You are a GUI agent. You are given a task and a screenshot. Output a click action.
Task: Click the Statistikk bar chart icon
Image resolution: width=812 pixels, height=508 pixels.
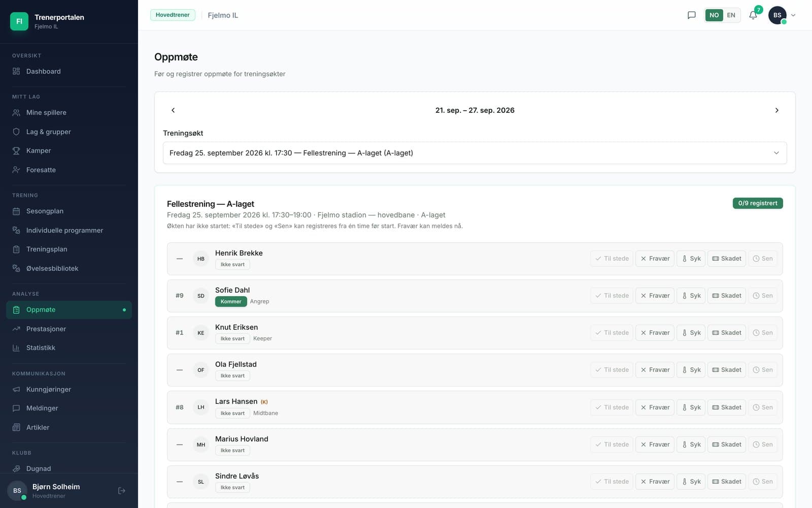tap(16, 348)
